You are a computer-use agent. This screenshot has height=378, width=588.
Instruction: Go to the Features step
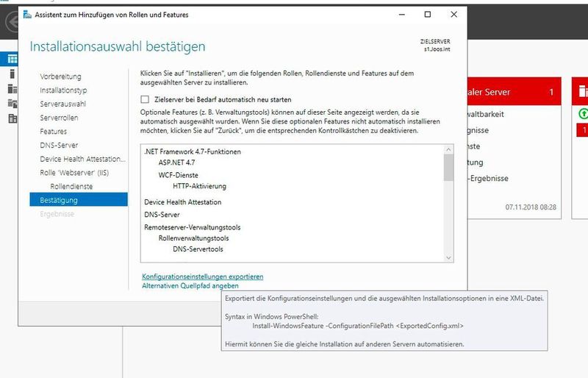tap(53, 132)
